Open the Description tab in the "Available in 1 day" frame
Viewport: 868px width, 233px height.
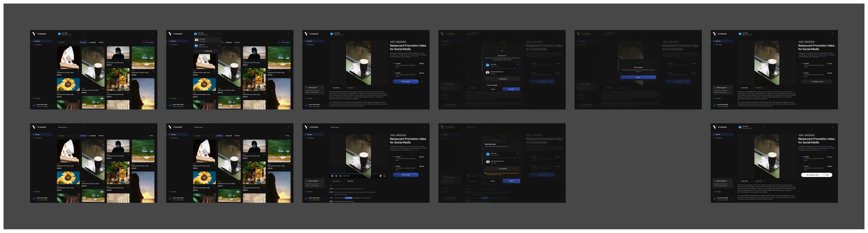pos(745,88)
